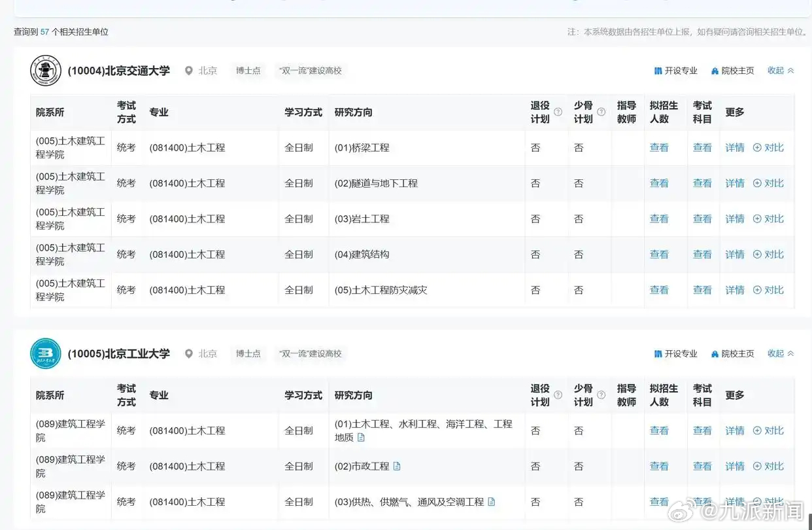Viewport: 812px width, 530px height.
Task: Click help icon next to 少骨计划 in first table
Action: 601,112
